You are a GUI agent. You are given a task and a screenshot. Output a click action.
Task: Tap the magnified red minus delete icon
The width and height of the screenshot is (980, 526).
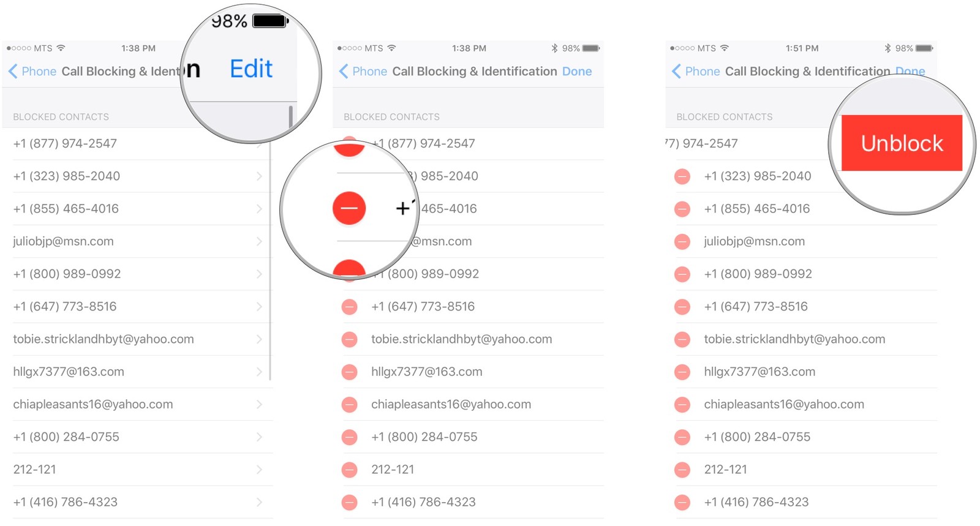point(349,208)
